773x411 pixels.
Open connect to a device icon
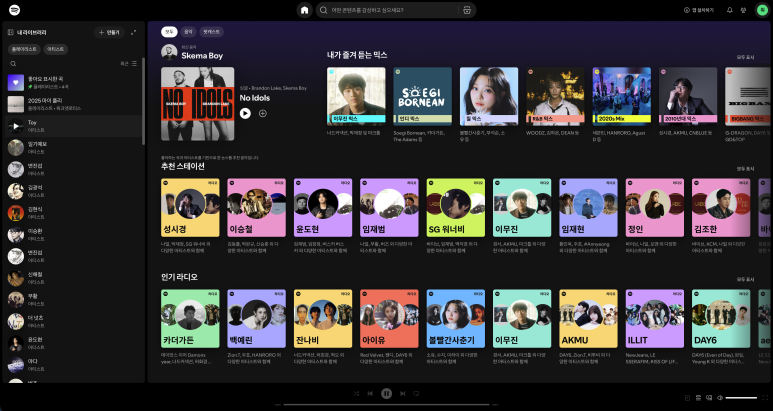(x=709, y=398)
